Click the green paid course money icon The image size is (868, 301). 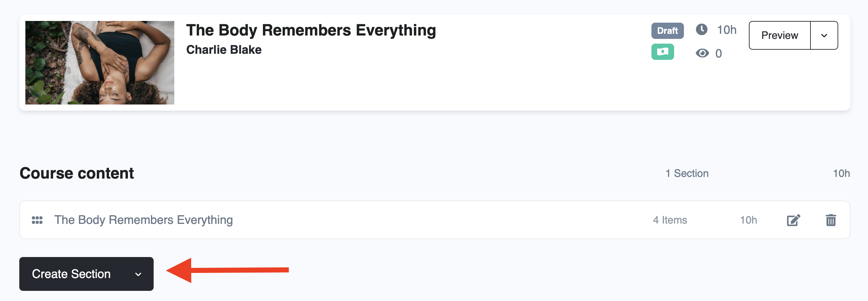pos(663,52)
